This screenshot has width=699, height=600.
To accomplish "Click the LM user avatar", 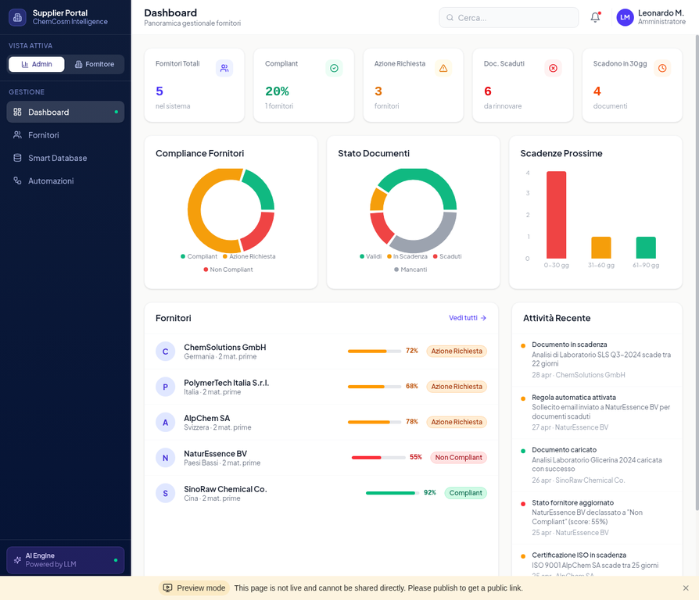I will (x=625, y=17).
